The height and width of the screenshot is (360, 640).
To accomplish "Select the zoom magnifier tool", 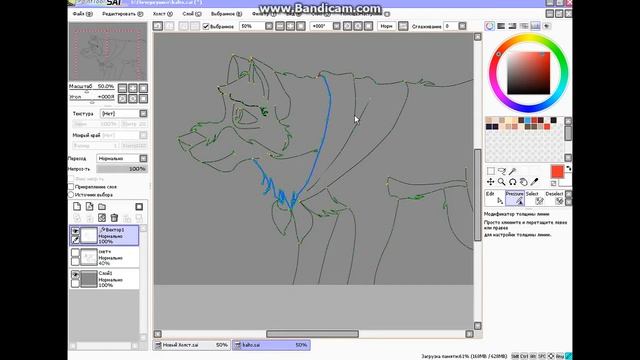I will pos(502,182).
